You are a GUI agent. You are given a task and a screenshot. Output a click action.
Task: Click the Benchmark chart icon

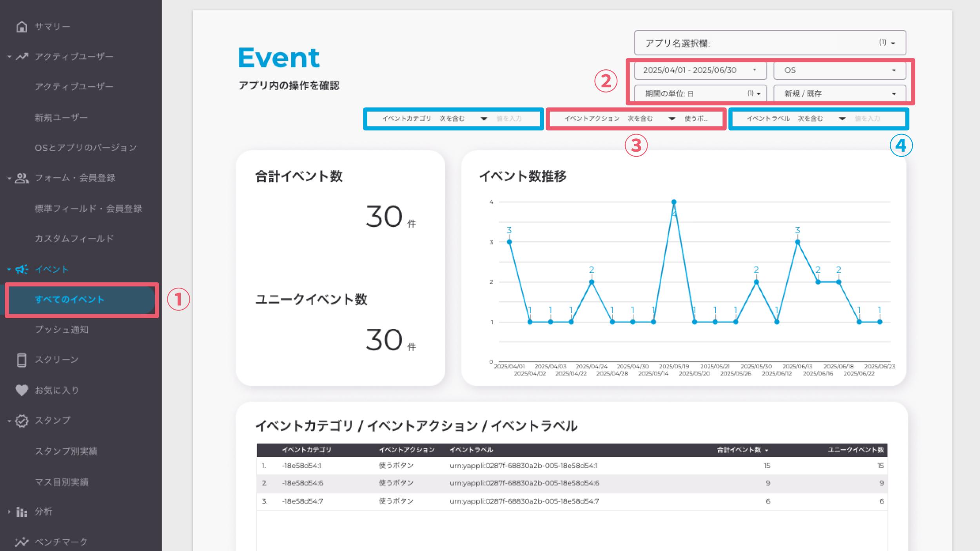pos(22,542)
